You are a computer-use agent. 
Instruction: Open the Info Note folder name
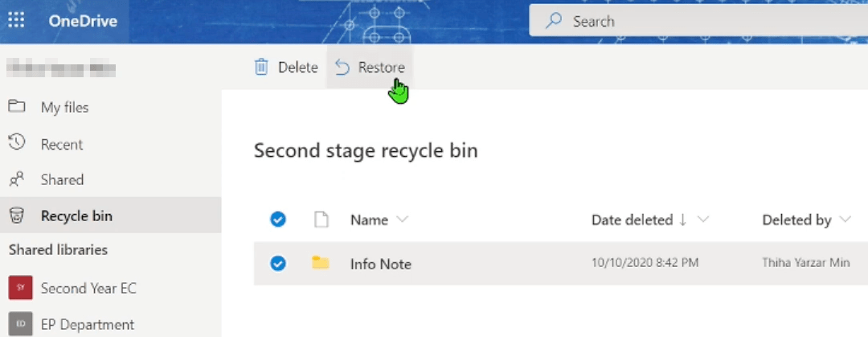[380, 264]
